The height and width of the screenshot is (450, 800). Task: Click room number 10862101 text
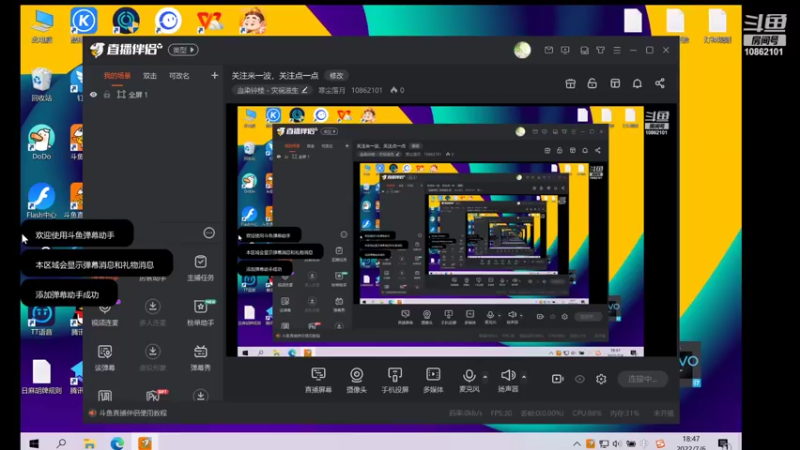click(366, 90)
